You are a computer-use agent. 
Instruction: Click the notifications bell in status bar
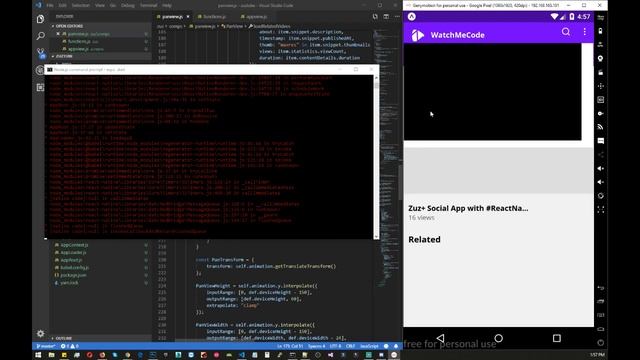pyautogui.click(x=396, y=346)
